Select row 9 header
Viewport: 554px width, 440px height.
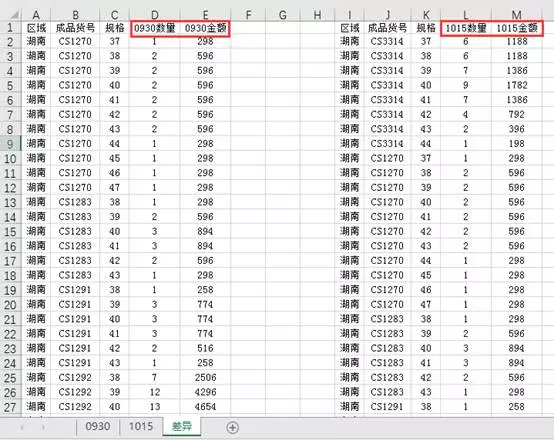(x=10, y=144)
